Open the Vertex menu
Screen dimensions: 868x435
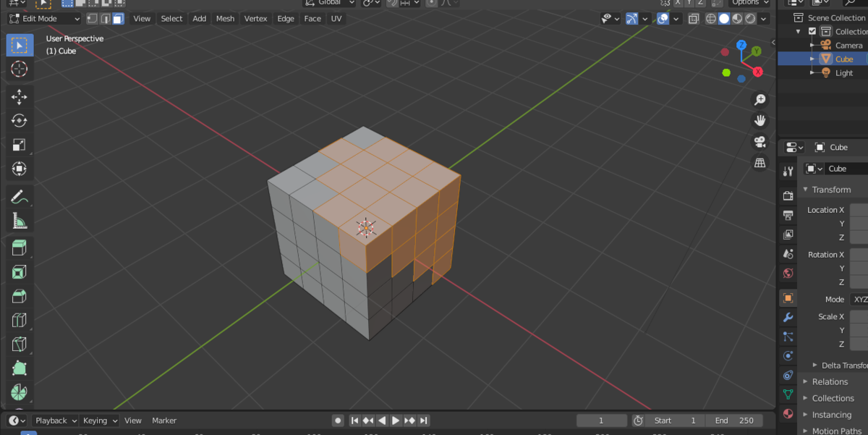point(255,19)
